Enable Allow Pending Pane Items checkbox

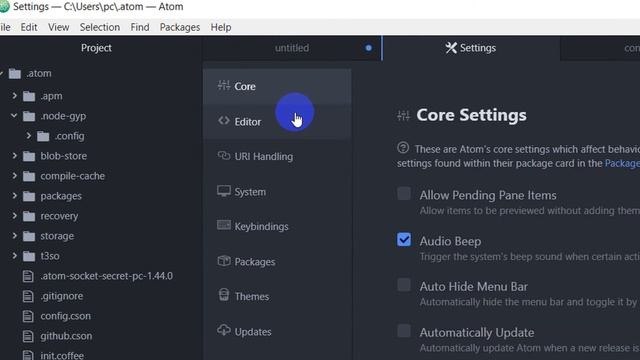click(x=404, y=193)
